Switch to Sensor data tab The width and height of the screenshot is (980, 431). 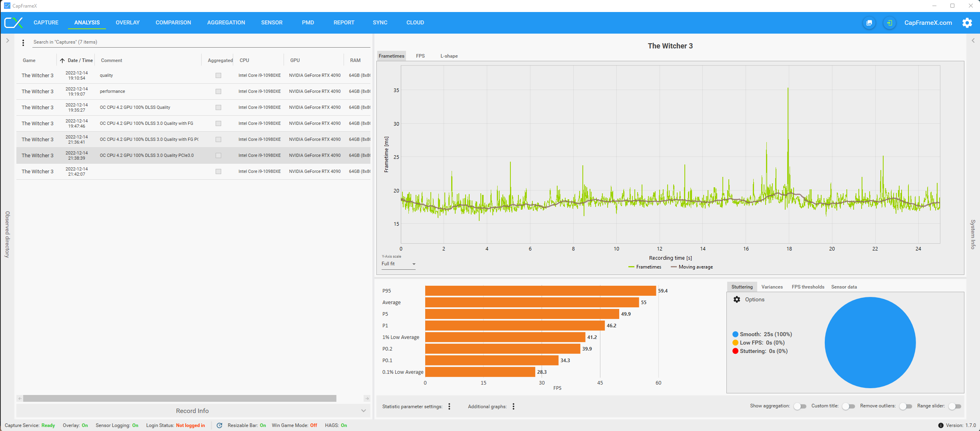844,287
